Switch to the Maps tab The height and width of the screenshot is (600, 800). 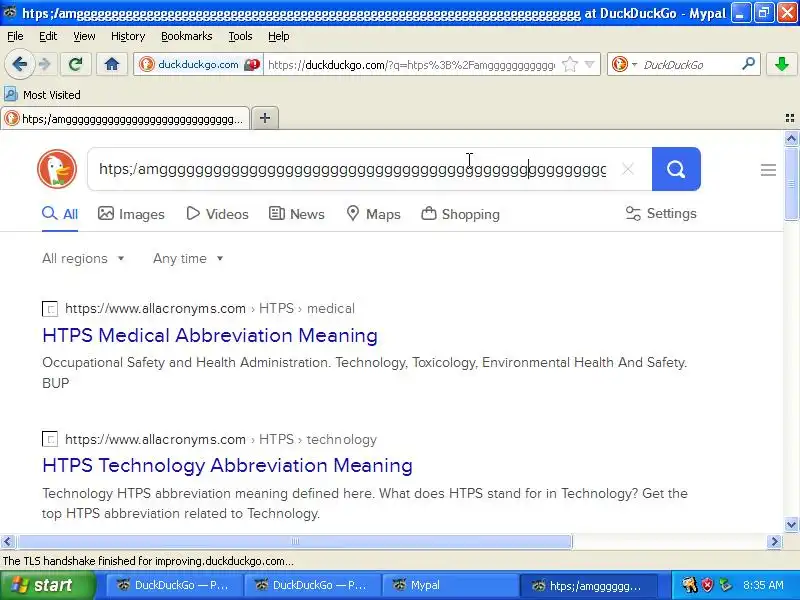tap(373, 214)
